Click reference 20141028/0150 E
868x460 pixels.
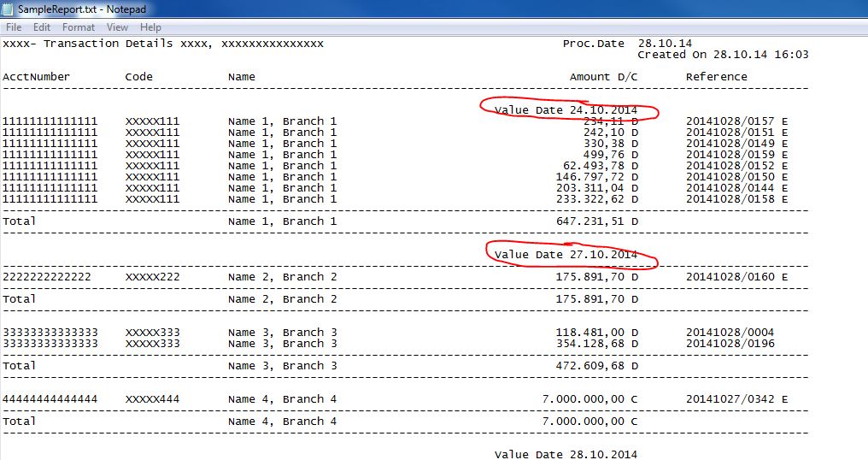click(x=736, y=177)
